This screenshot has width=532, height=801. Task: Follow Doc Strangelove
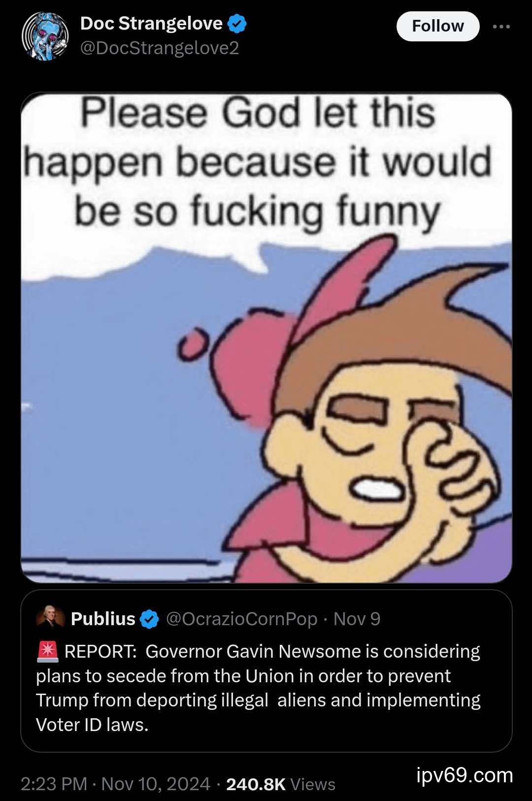tap(437, 26)
